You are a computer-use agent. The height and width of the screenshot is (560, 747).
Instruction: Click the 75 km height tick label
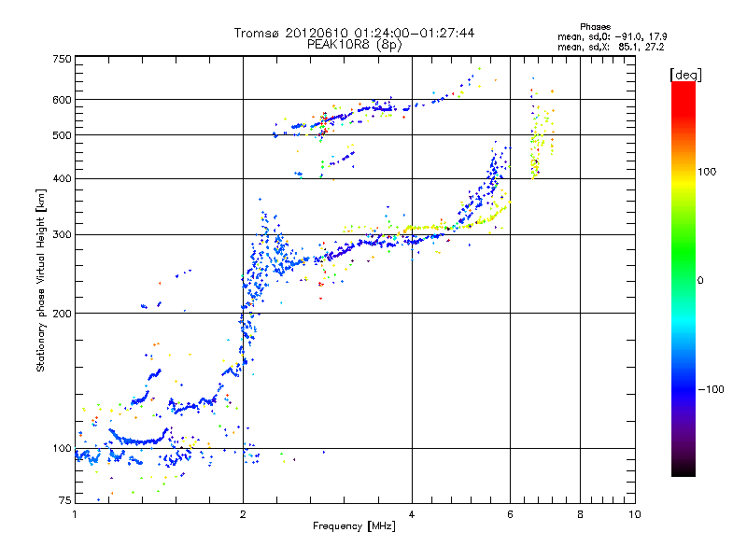pyautogui.click(x=65, y=500)
